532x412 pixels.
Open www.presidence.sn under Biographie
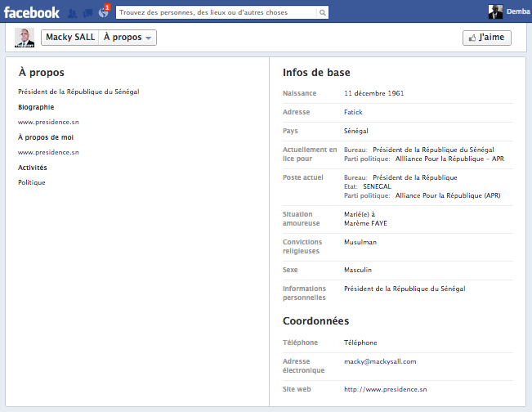[48, 122]
